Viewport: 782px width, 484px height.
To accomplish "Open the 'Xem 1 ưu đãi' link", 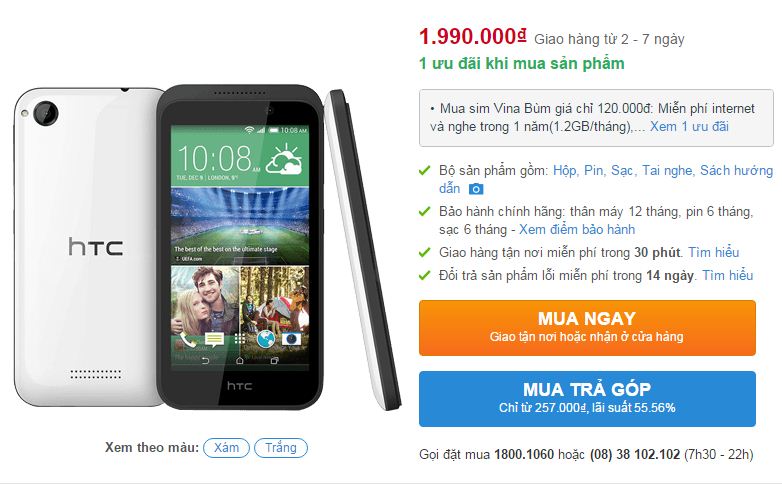I will coord(689,127).
